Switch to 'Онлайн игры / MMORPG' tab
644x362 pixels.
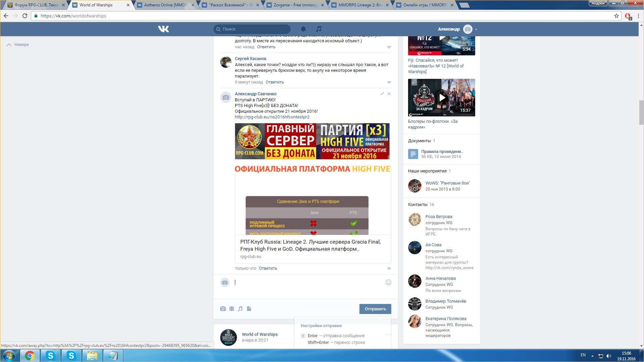[x=425, y=5]
